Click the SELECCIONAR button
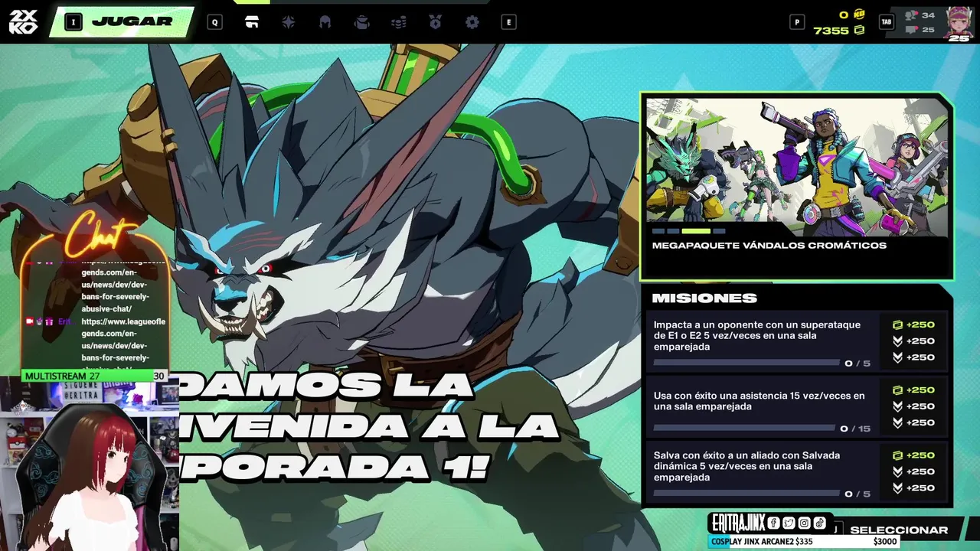The width and height of the screenshot is (980, 551). point(898,530)
